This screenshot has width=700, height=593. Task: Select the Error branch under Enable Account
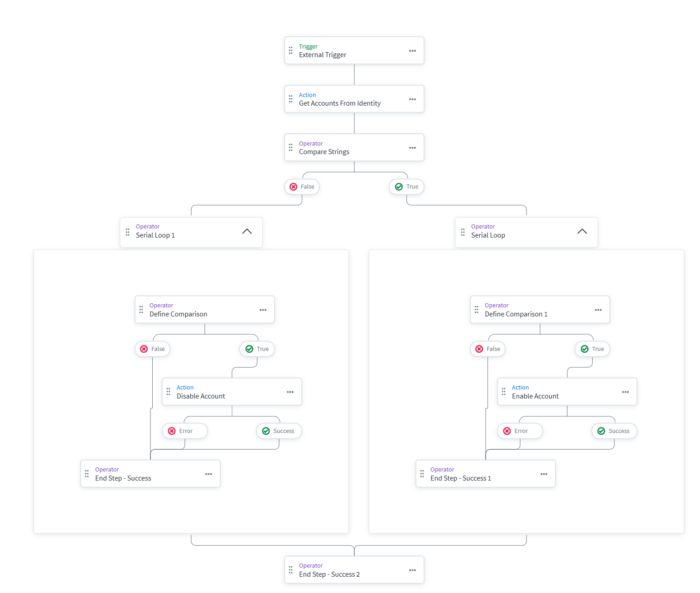[520, 431]
